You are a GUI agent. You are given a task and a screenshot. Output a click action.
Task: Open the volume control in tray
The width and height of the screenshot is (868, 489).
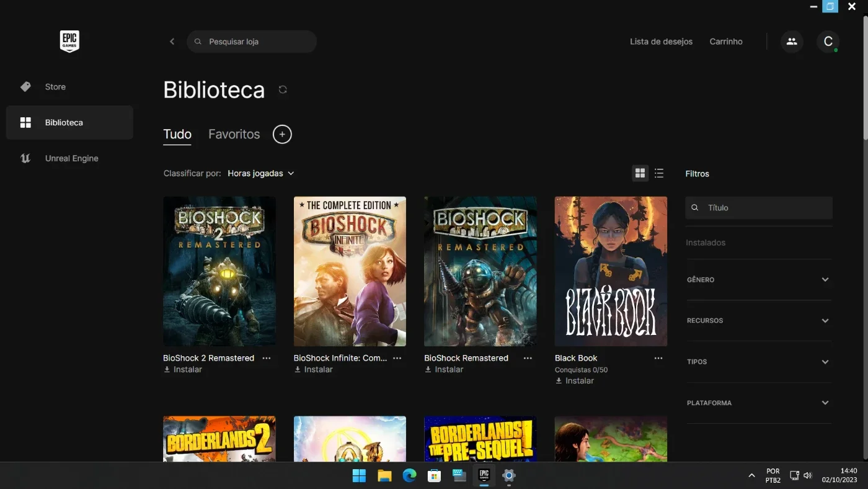tap(807, 476)
